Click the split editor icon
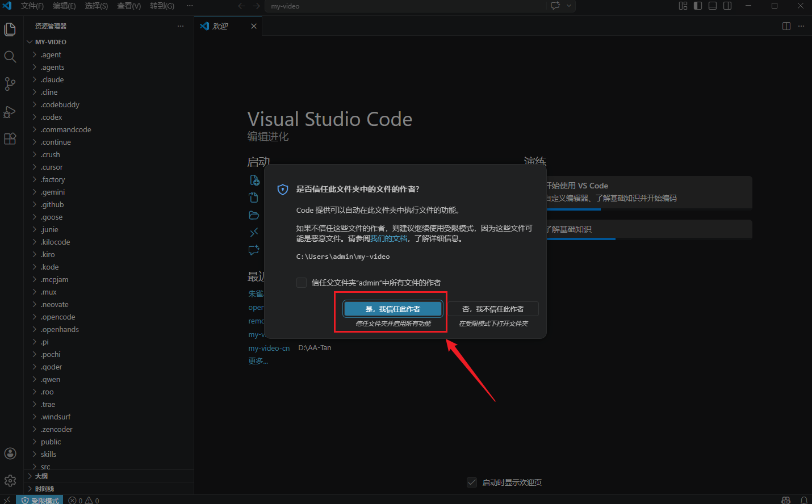The image size is (812, 504). click(x=786, y=26)
